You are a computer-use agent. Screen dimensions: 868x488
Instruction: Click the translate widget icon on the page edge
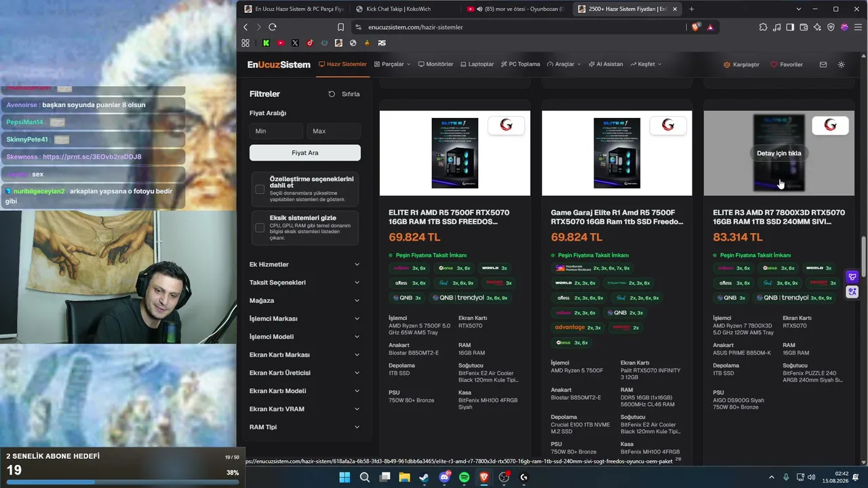[x=852, y=291]
